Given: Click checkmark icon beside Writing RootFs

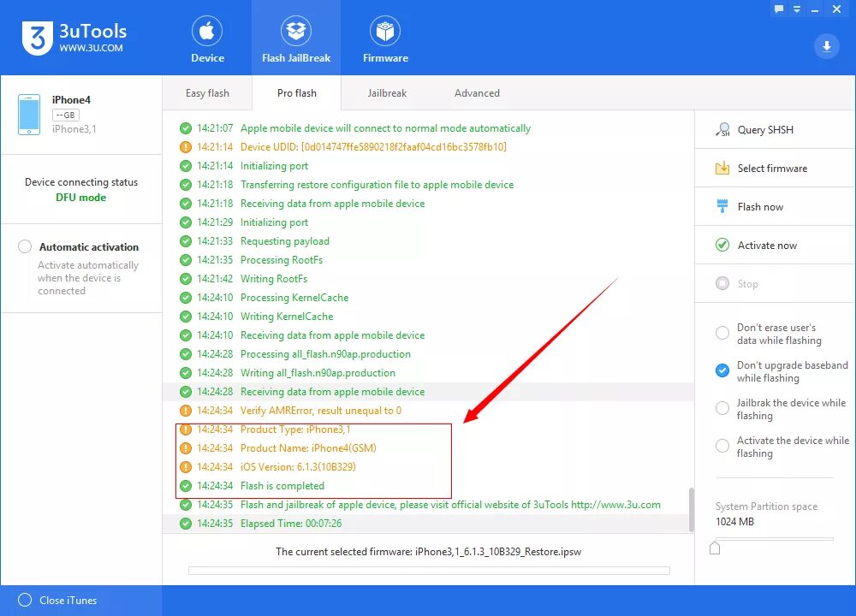Looking at the screenshot, I should point(186,279).
